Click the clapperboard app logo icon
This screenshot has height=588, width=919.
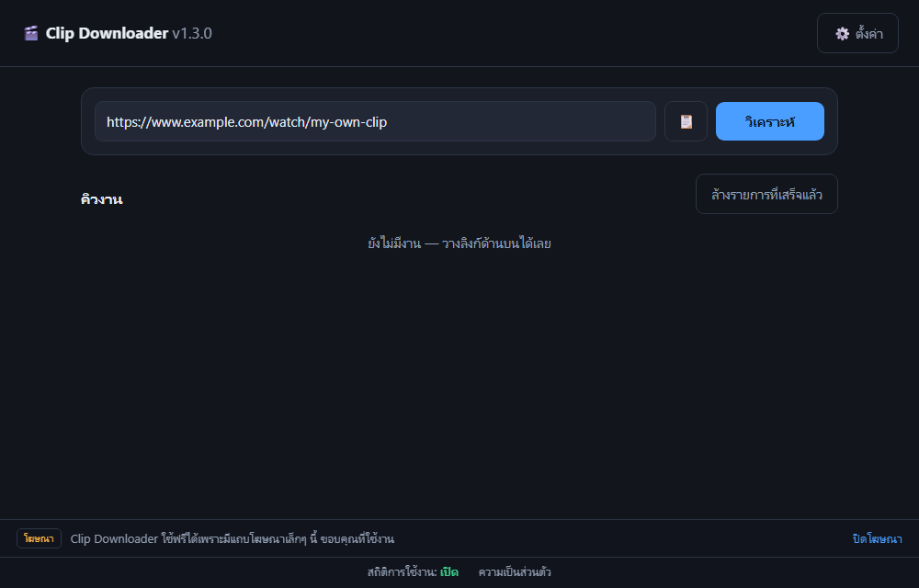click(x=31, y=33)
